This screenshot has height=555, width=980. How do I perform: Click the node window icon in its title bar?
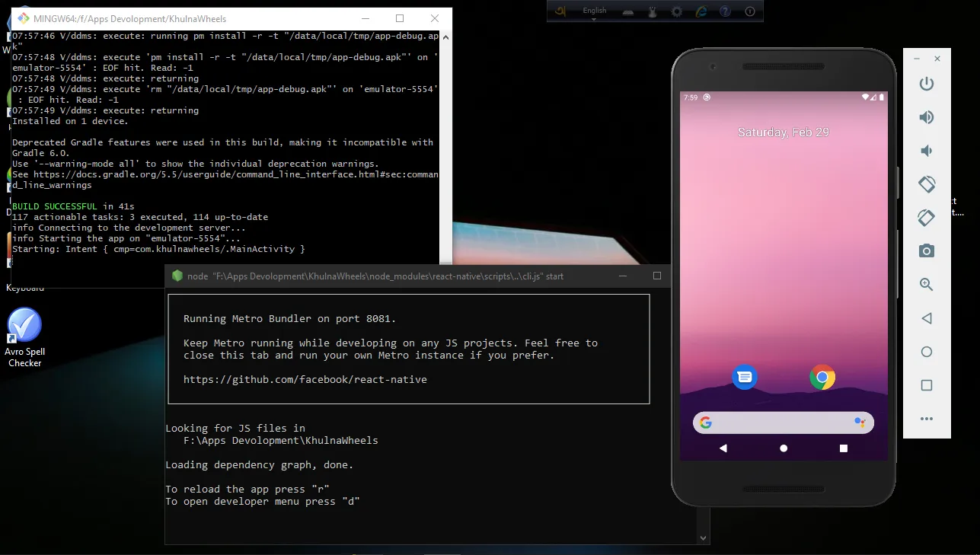[177, 276]
